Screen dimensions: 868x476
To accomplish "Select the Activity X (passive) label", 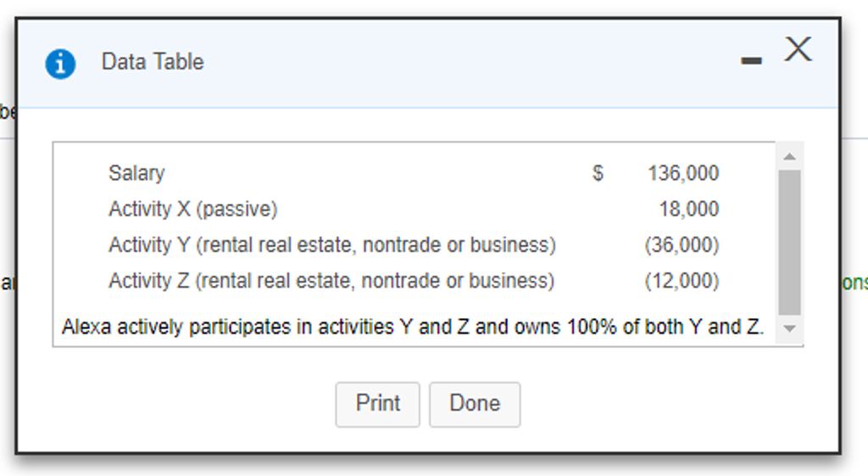I will click(x=192, y=209).
